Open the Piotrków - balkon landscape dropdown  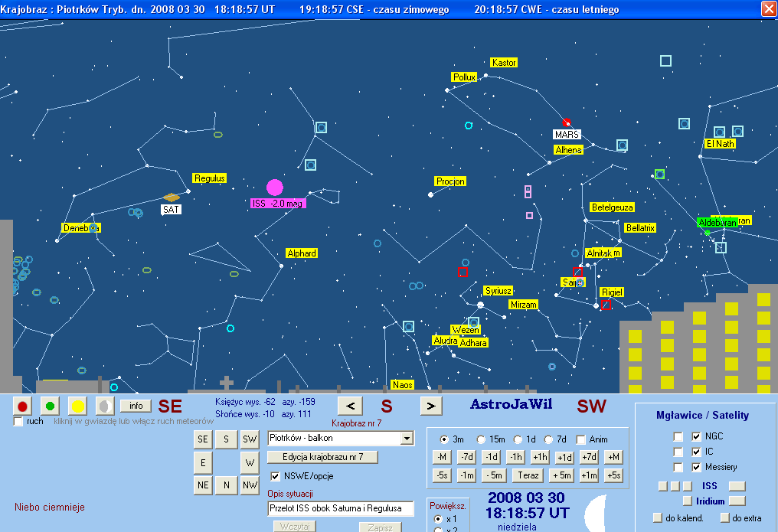point(407,439)
